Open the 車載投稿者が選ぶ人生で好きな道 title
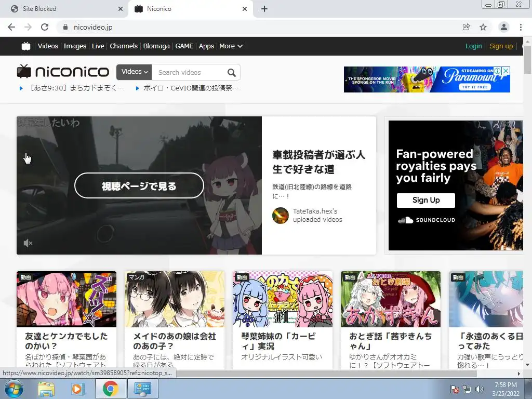532x399 pixels. (318, 162)
